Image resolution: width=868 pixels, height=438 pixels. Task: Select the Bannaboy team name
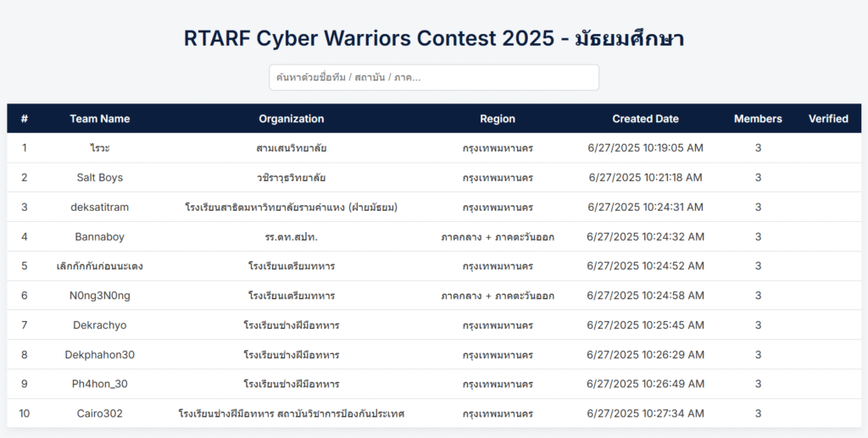tap(100, 236)
